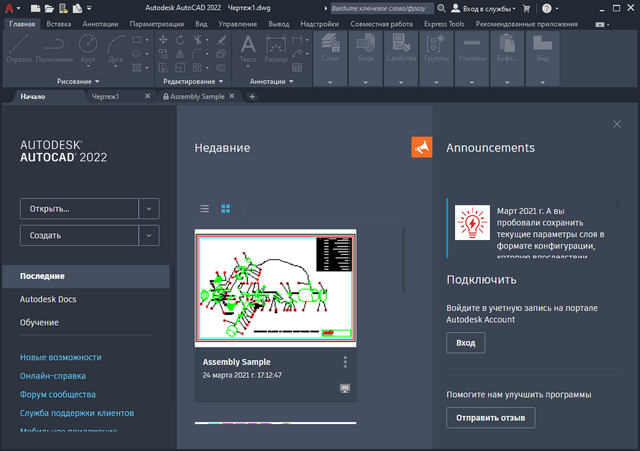Click the orange announcements megaphone icon
The width and height of the screenshot is (640, 451).
tap(421, 147)
